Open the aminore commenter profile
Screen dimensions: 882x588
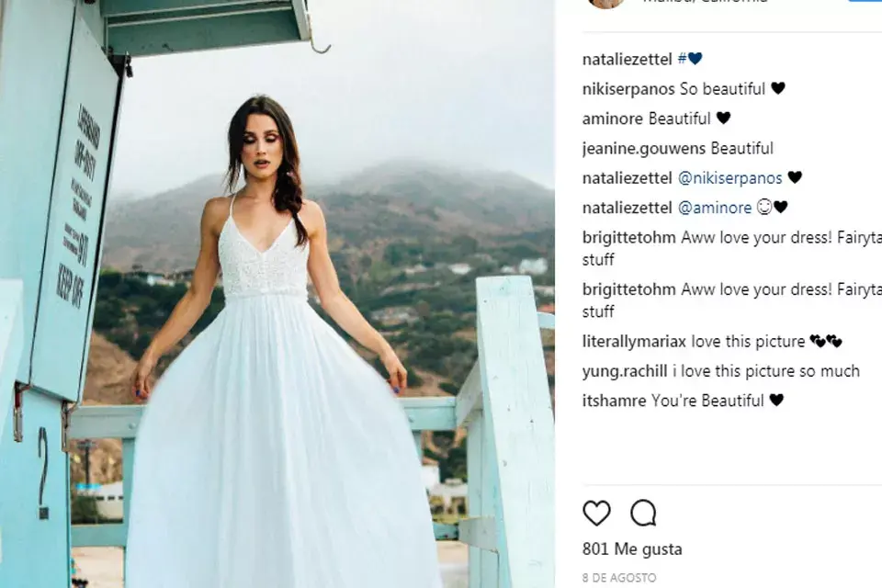pyautogui.click(x=613, y=119)
